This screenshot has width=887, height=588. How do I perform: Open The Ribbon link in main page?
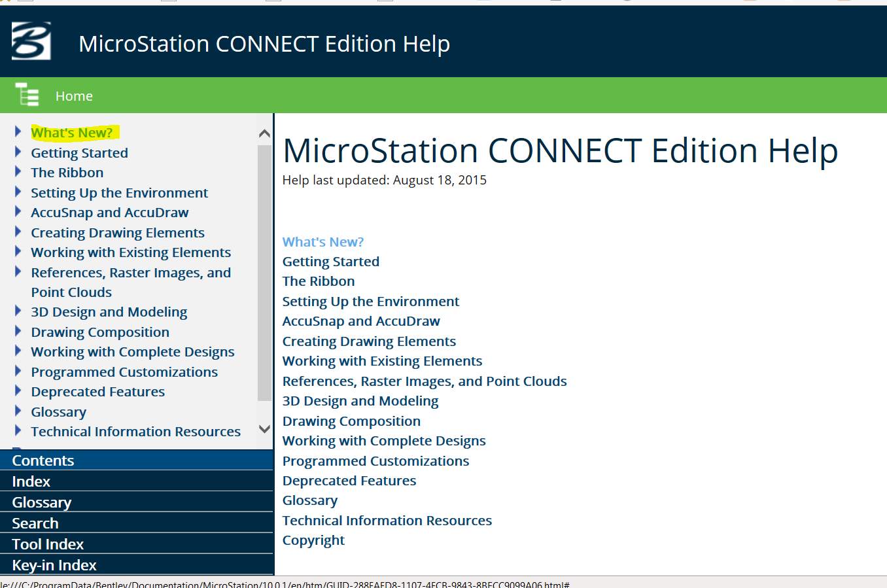click(319, 281)
